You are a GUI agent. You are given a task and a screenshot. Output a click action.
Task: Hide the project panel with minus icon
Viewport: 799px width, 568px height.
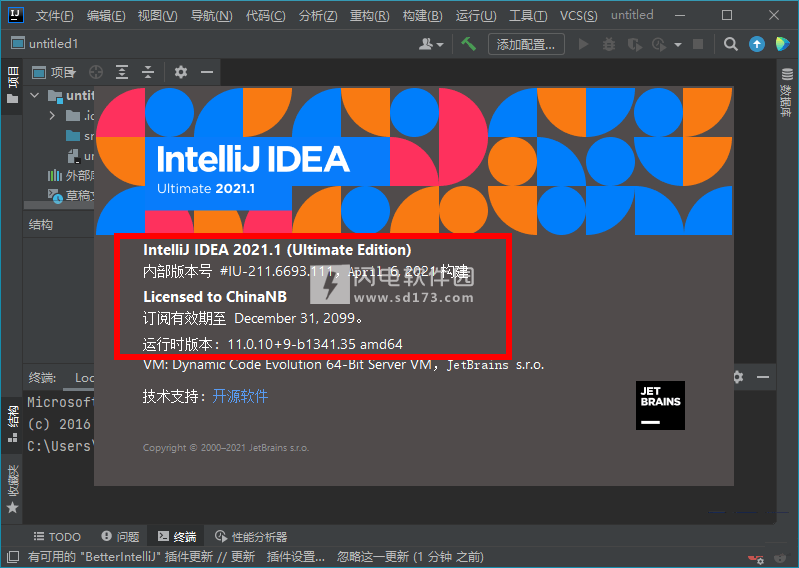click(x=207, y=72)
